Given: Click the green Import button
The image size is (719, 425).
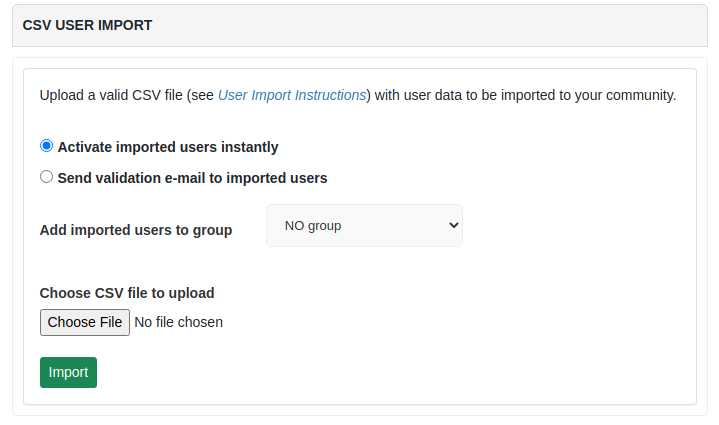Looking at the screenshot, I should coord(68,372).
